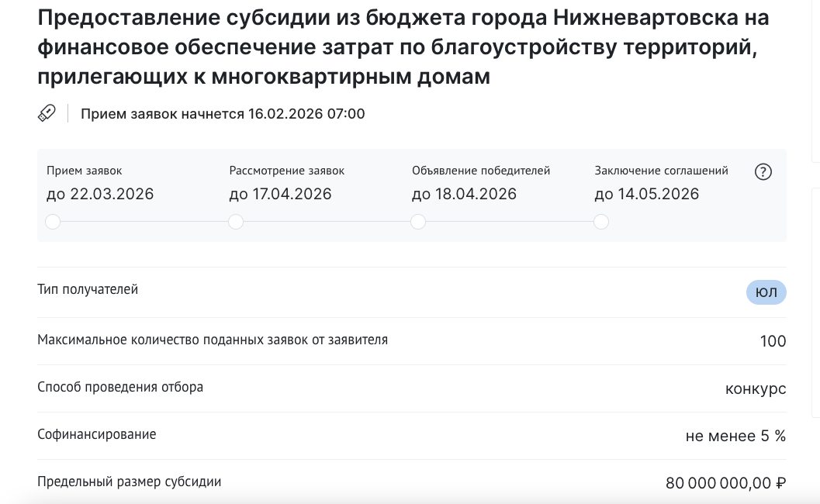820x504 pixels.
Task: Click the subsidy title heading
Action: point(403,47)
